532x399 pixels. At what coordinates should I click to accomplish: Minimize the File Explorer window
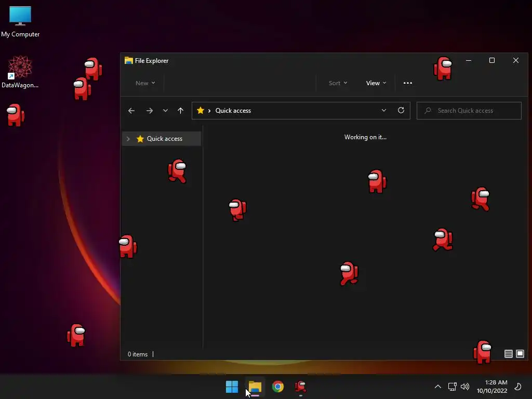tap(469, 60)
